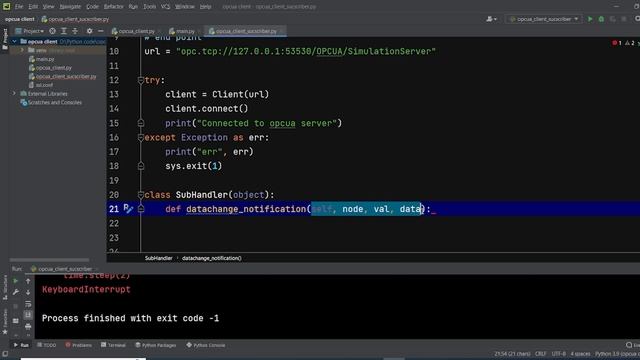
Task: Open the Navigate menu
Action: [70, 7]
